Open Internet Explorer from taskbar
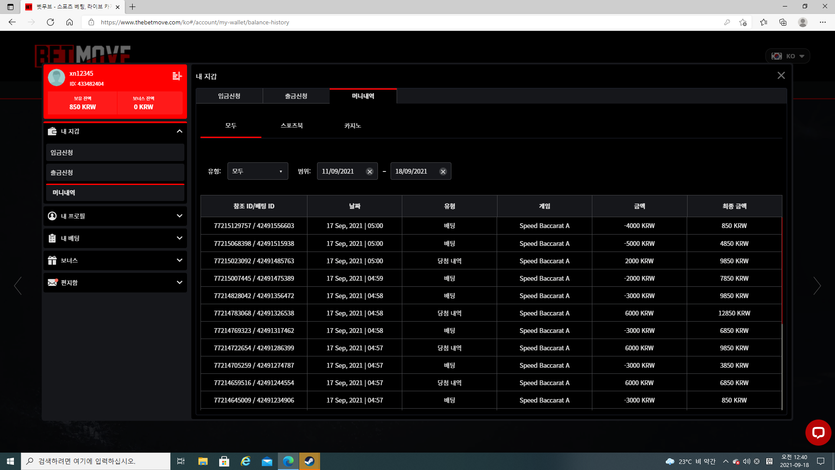Viewport: 835px width, 470px height. (245, 461)
